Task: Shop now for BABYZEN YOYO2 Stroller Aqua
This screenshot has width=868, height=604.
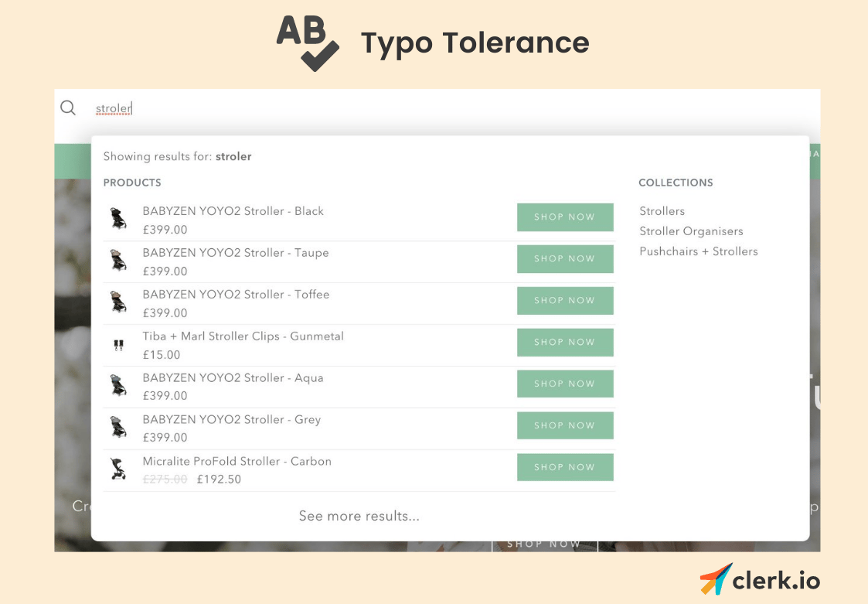Action: click(565, 384)
